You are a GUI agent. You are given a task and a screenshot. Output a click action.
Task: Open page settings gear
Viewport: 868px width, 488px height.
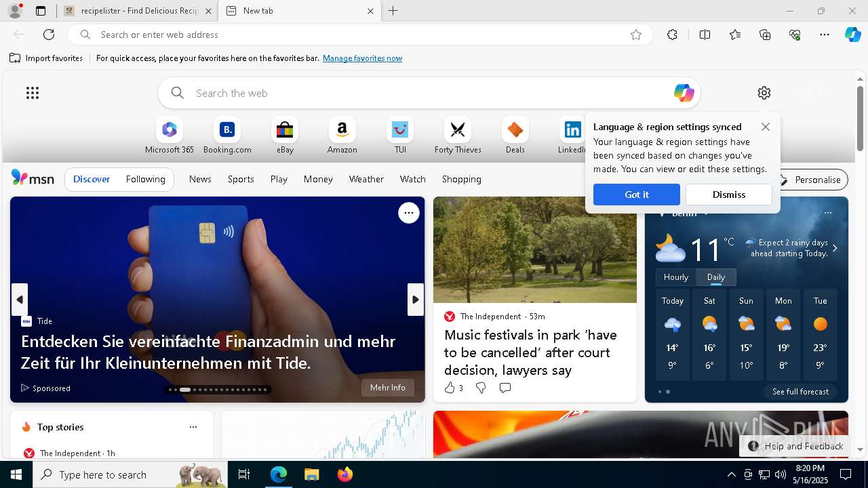pyautogui.click(x=764, y=93)
